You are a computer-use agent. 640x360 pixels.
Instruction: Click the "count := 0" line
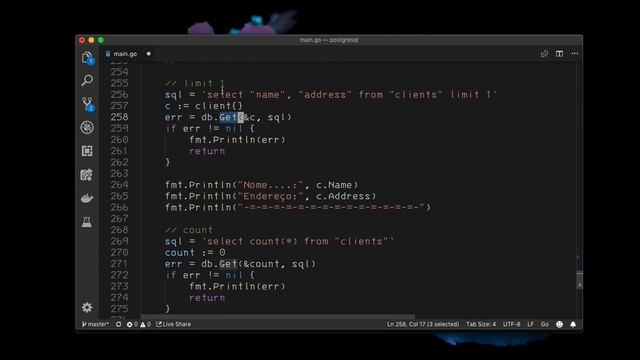point(195,253)
